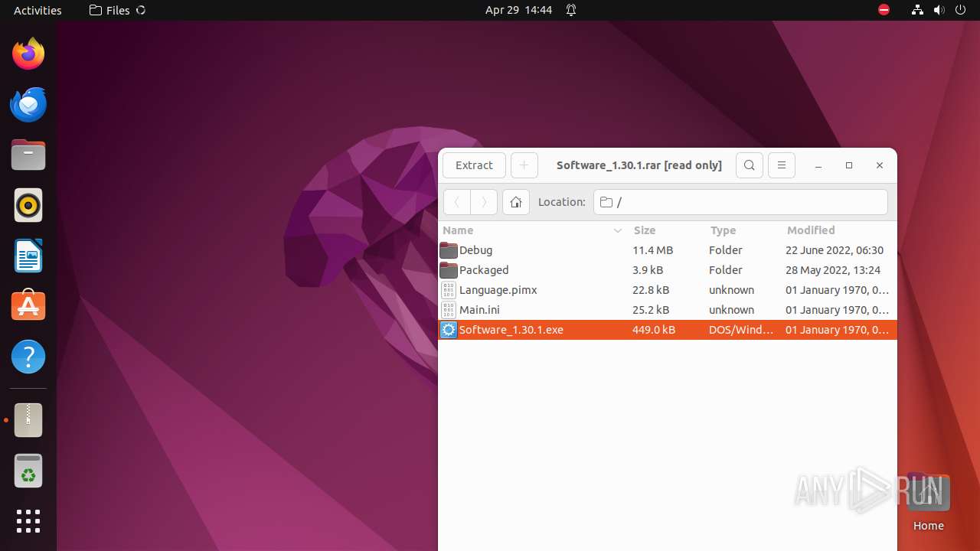Select Language.pimx file name

tap(498, 290)
